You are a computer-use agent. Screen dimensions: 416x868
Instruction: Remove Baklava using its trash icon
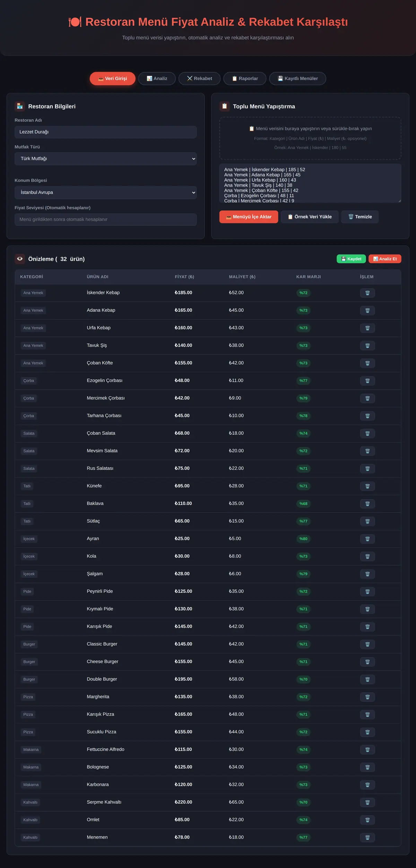point(367,504)
